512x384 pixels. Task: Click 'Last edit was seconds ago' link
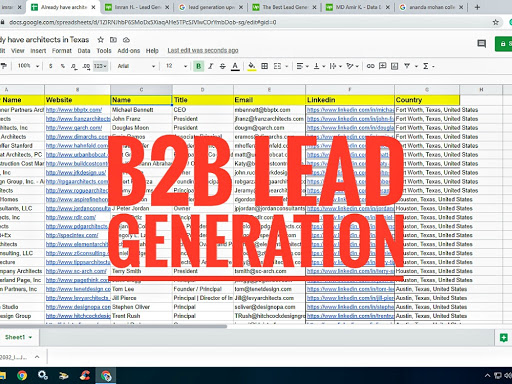tap(203, 50)
